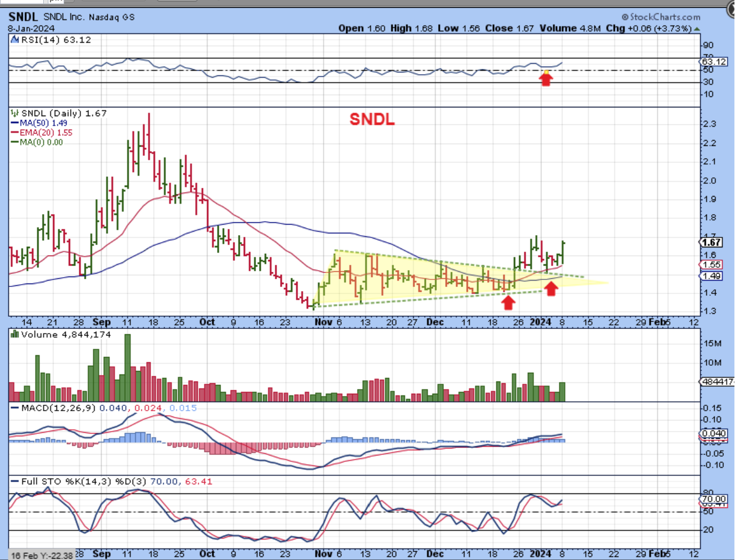Click the blue 1.49 MA tag on right axis
The height and width of the screenshot is (560, 735).
(712, 276)
